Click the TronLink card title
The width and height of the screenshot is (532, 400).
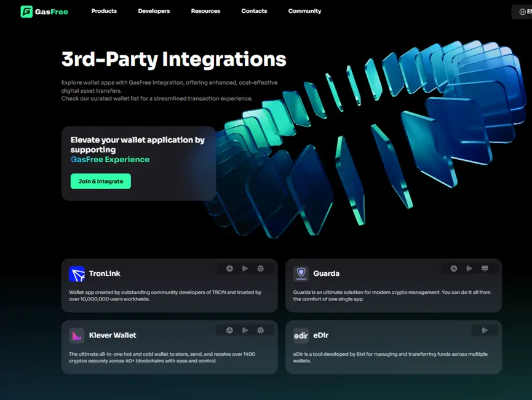point(105,273)
